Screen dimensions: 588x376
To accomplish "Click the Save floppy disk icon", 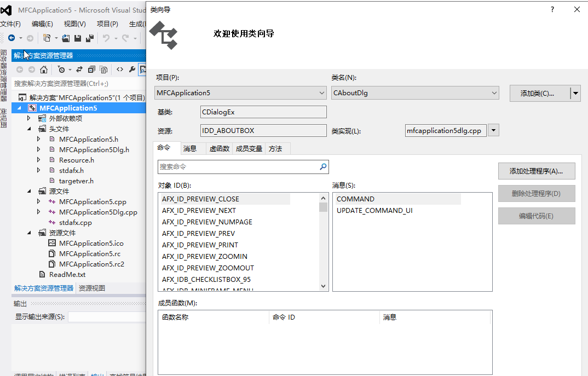I will 78,38.
